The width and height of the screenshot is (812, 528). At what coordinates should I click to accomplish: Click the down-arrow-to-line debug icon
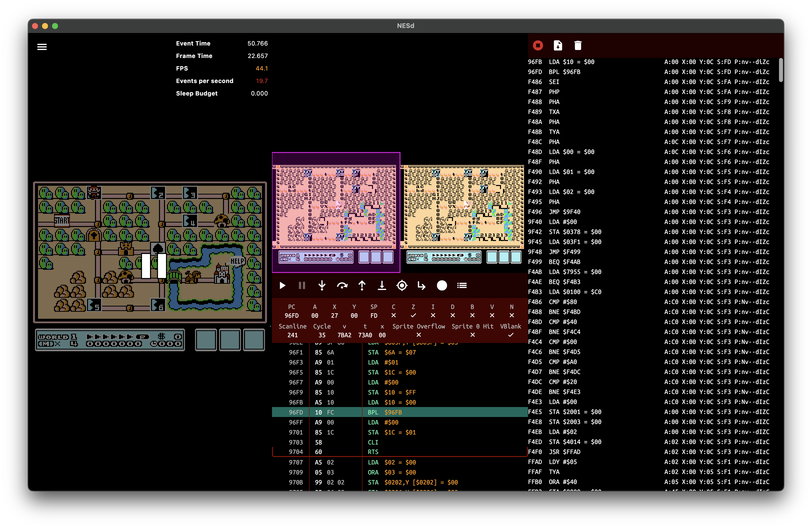click(x=382, y=285)
